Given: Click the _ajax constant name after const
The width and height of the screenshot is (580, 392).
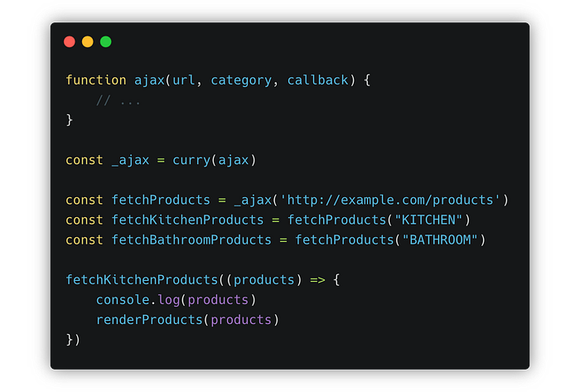Looking at the screenshot, I should point(130,161).
